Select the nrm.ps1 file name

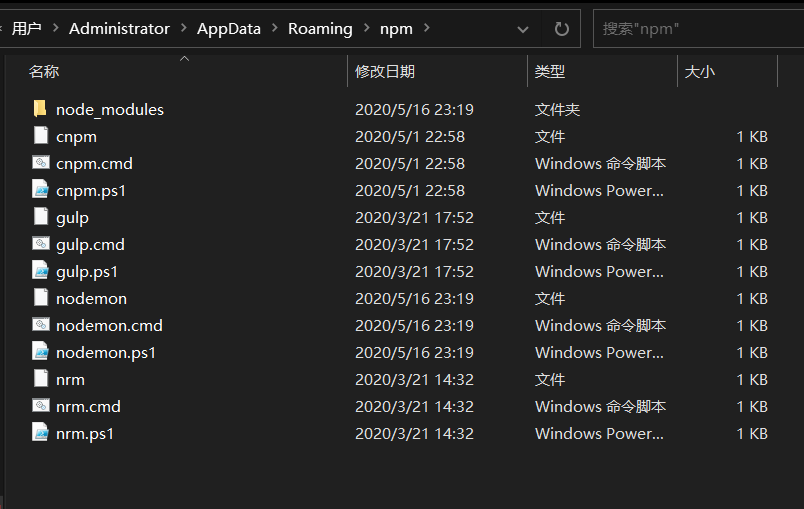[x=85, y=434]
